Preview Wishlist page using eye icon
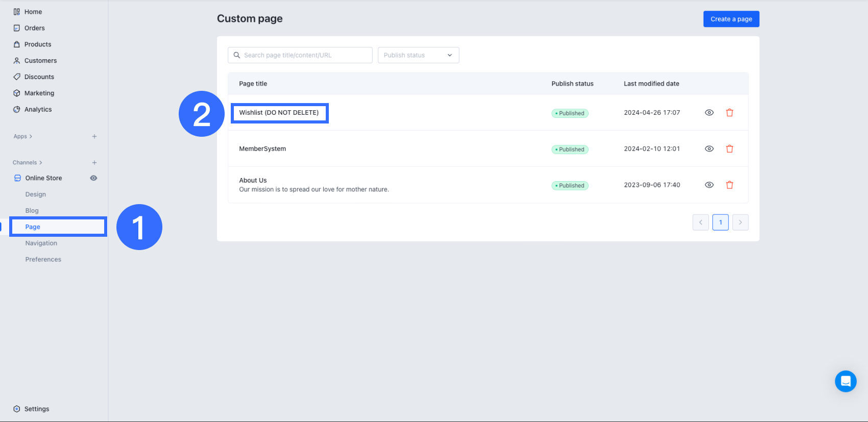868x422 pixels. click(709, 113)
